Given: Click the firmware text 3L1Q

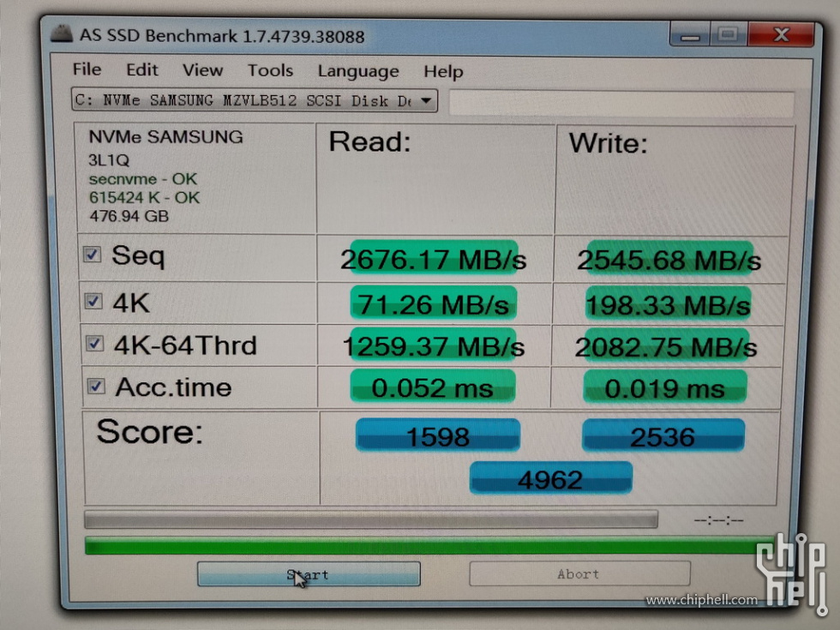Looking at the screenshot, I should tap(109, 160).
